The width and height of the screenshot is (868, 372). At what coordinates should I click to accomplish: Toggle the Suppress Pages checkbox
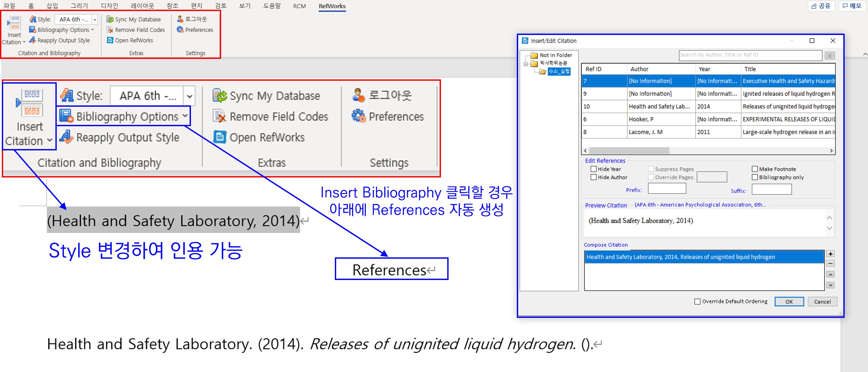click(x=651, y=169)
